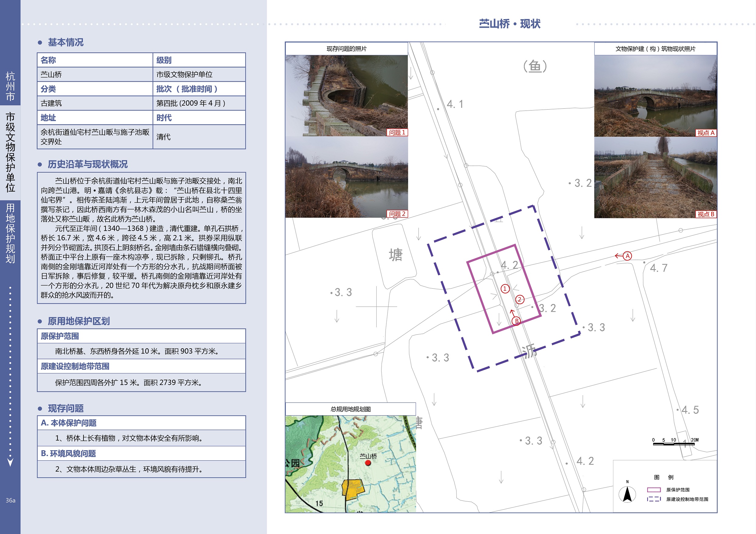The width and height of the screenshot is (756, 534).
Task: Click the 原保护范围 legend swatch
Action: pos(654,490)
